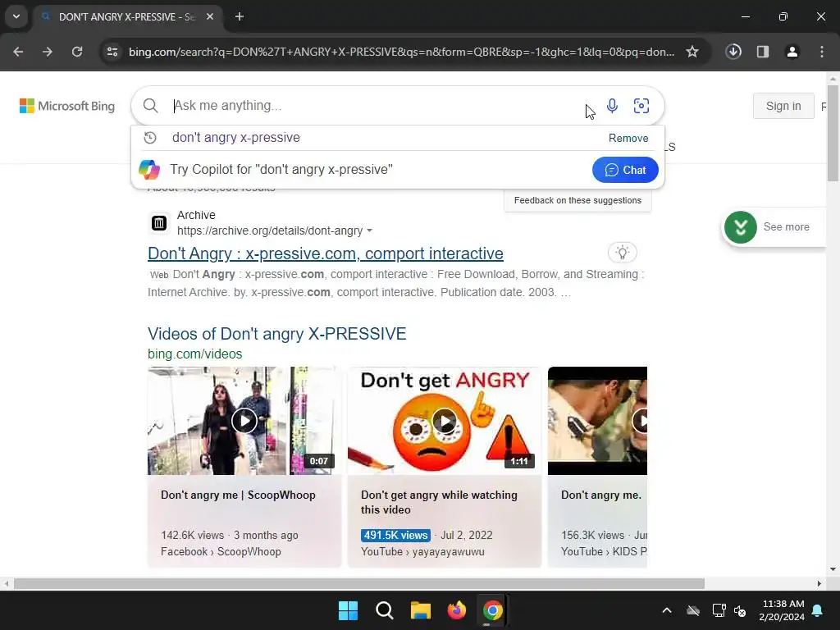840x630 pixels.
Task: Close the DON'T ANGRY X-PRESSIVE tab
Action: [210, 16]
